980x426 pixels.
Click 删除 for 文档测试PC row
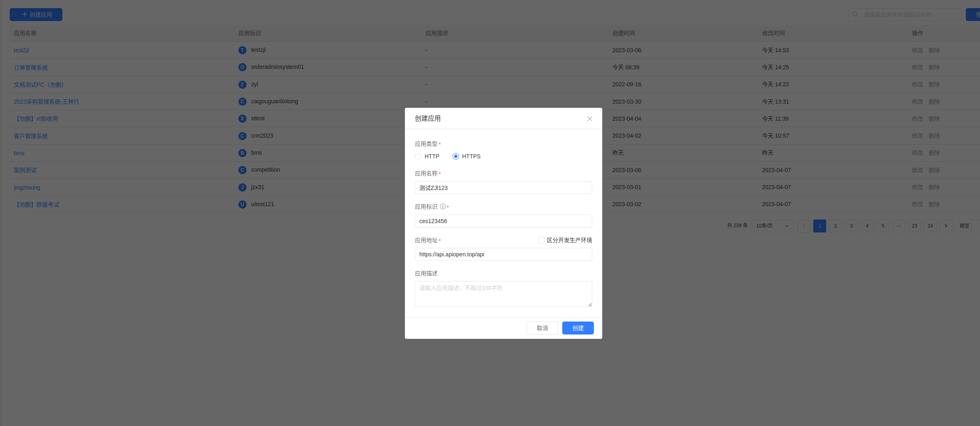(934, 84)
